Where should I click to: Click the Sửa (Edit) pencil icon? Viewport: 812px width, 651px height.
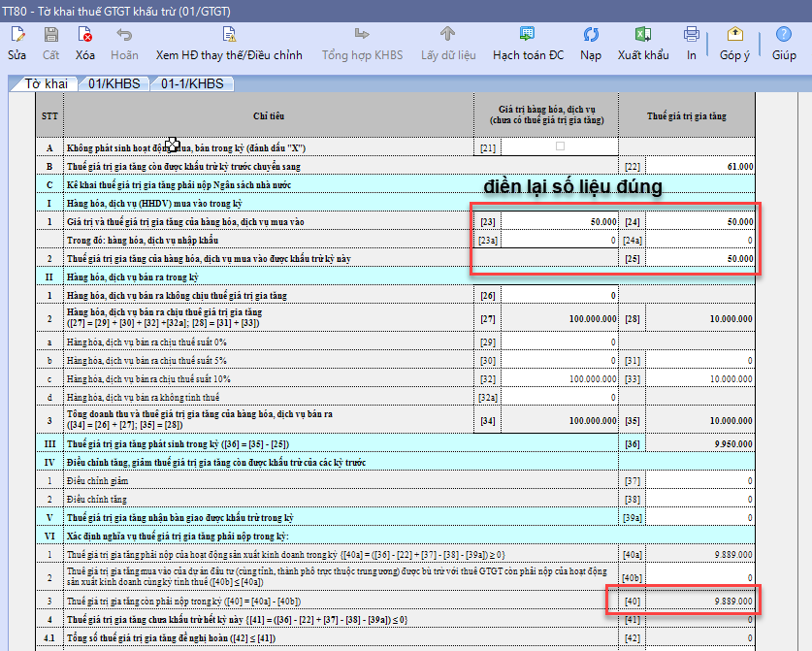pos(17,35)
